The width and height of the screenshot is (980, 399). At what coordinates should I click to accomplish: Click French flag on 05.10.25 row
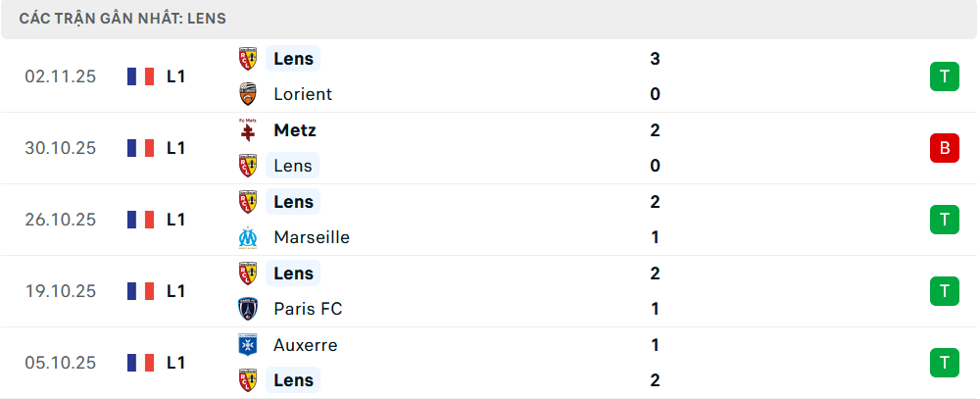pos(141,363)
